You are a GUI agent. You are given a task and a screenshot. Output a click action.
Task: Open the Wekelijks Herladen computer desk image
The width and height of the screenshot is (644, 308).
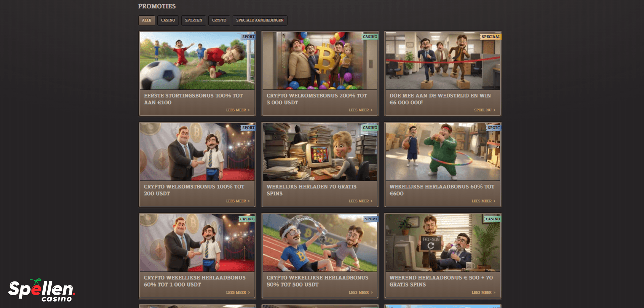pyautogui.click(x=320, y=152)
